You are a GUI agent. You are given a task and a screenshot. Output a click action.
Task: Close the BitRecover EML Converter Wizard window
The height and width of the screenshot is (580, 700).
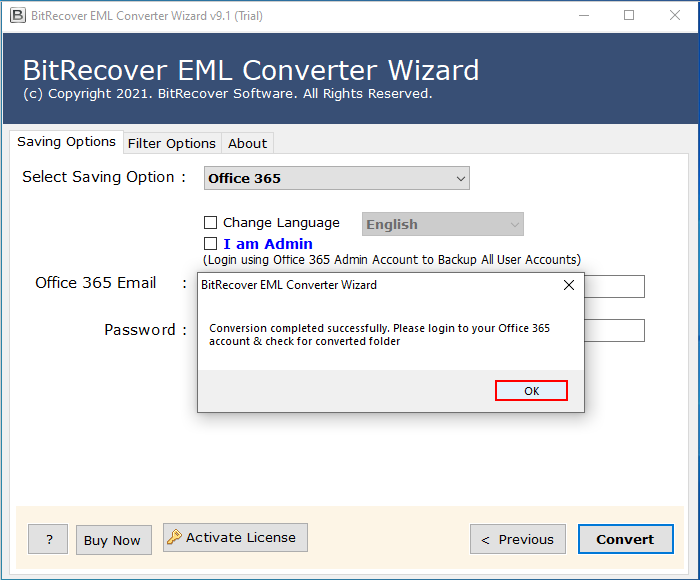675,15
